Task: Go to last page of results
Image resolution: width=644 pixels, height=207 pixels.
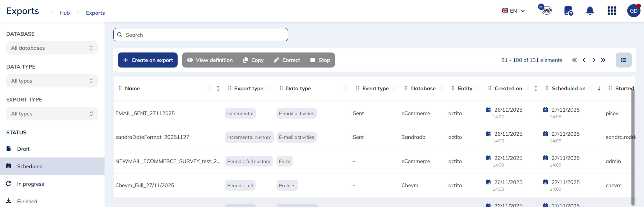Action: click(603, 60)
